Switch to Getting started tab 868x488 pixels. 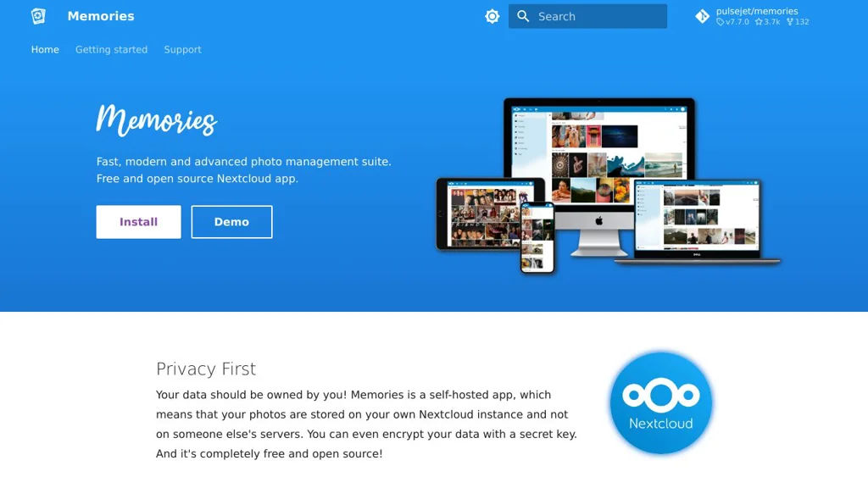[111, 50]
